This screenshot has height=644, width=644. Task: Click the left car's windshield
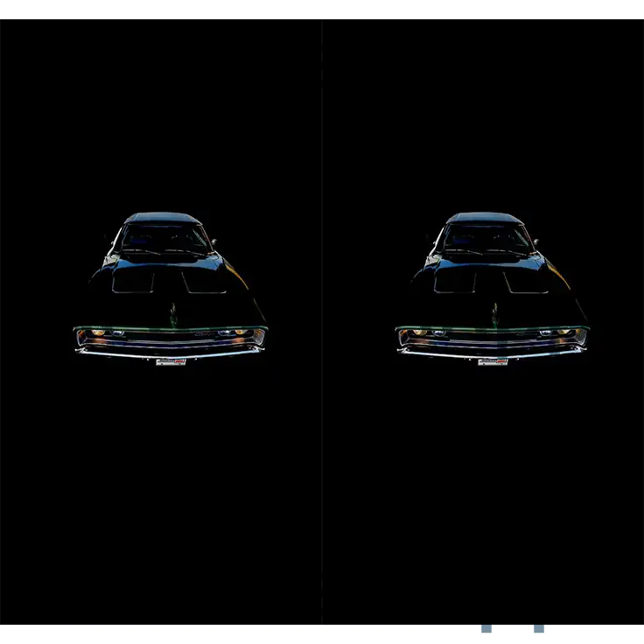click(165, 239)
